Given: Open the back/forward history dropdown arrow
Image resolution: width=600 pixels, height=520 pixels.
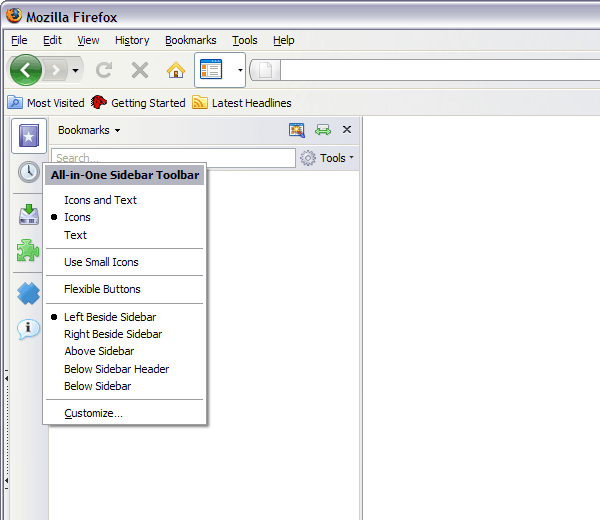Looking at the screenshot, I should click(x=75, y=70).
